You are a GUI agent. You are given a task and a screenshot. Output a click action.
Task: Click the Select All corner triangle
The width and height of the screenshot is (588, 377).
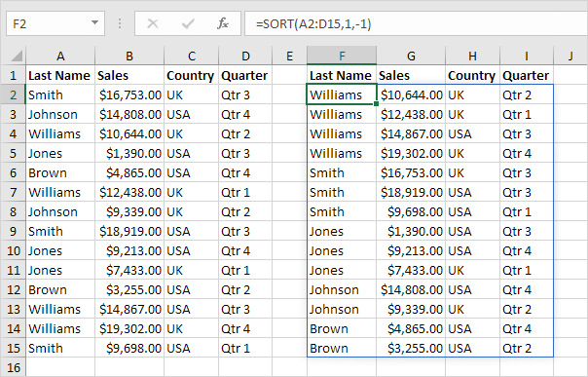click(x=17, y=56)
